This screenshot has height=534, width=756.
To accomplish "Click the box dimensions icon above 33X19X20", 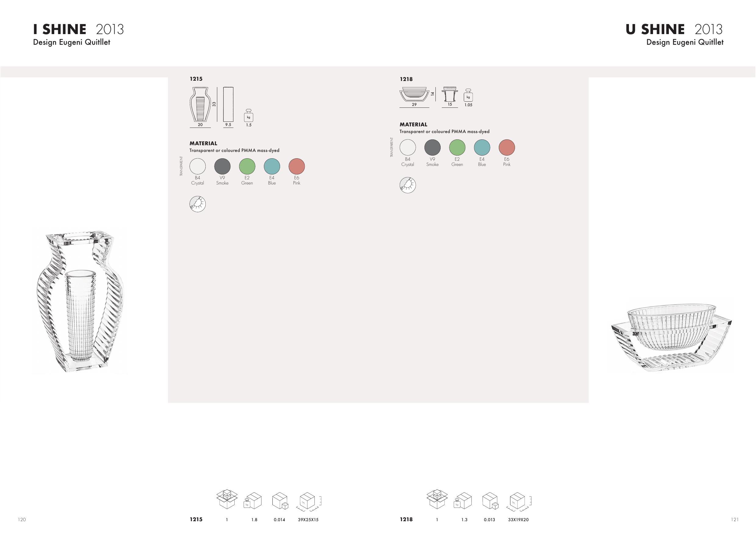I will click(520, 502).
